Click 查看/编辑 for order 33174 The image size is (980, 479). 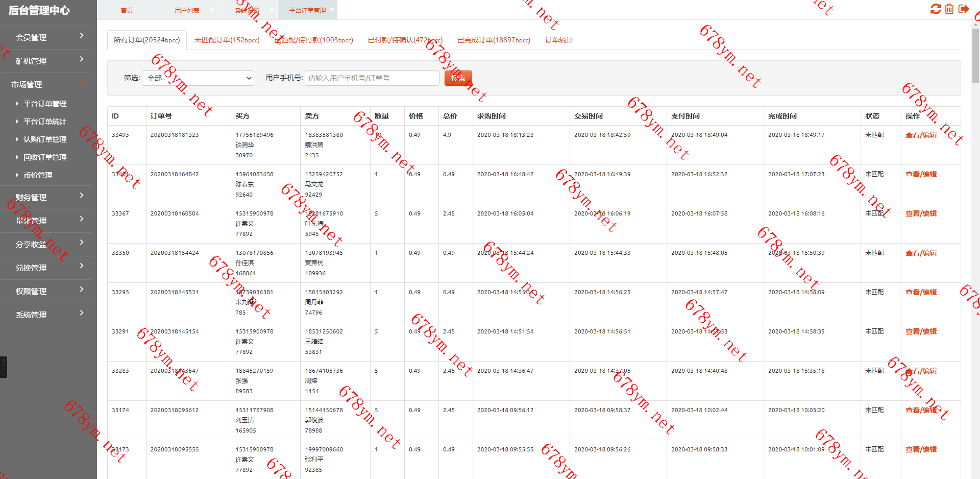921,410
